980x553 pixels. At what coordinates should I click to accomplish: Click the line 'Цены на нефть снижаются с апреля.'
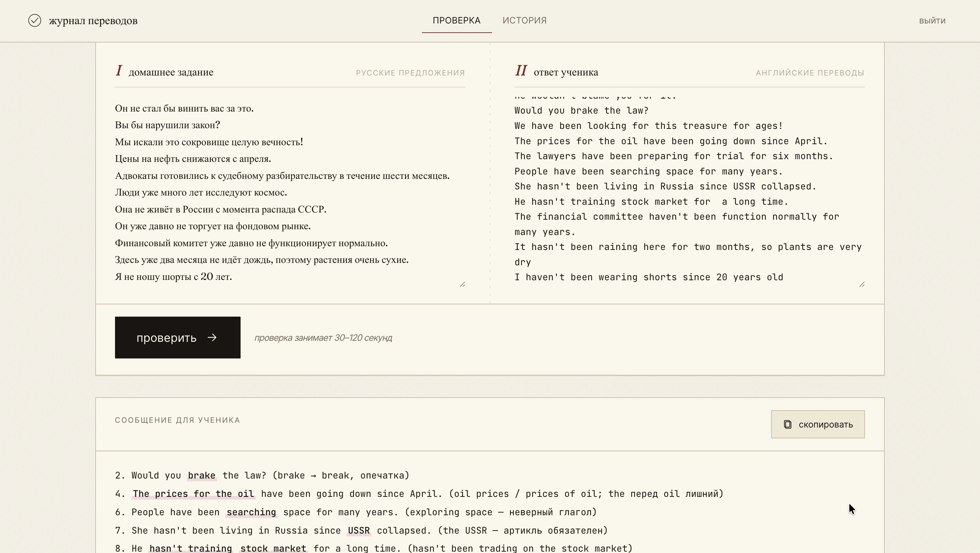pyautogui.click(x=193, y=158)
